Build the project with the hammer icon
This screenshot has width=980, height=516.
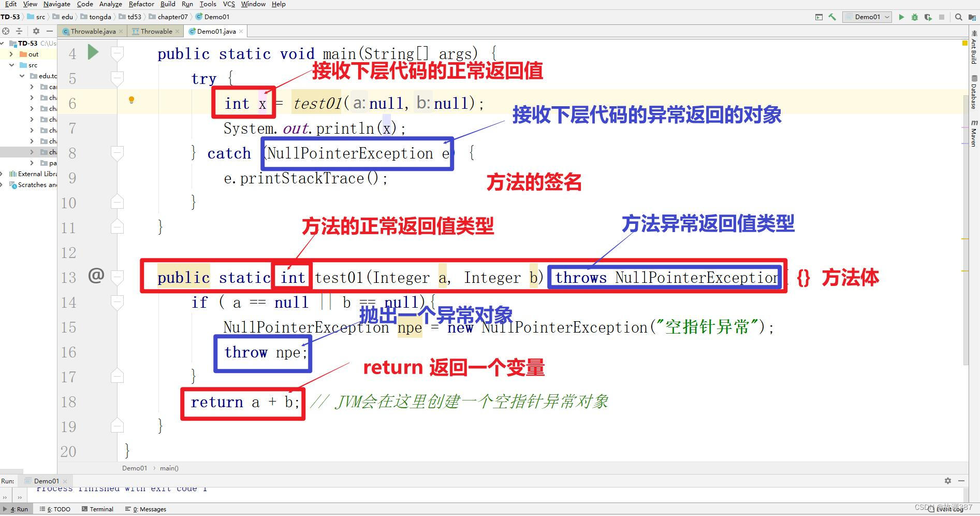point(832,17)
